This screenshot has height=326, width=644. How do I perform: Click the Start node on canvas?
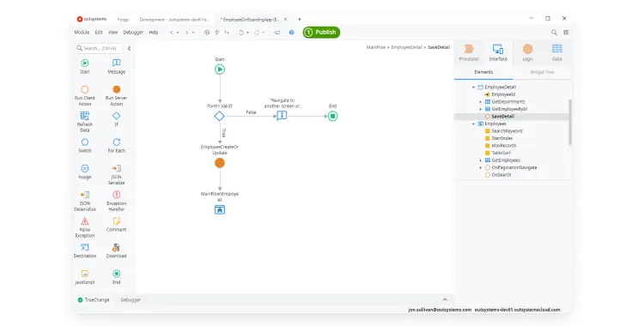[220, 69]
